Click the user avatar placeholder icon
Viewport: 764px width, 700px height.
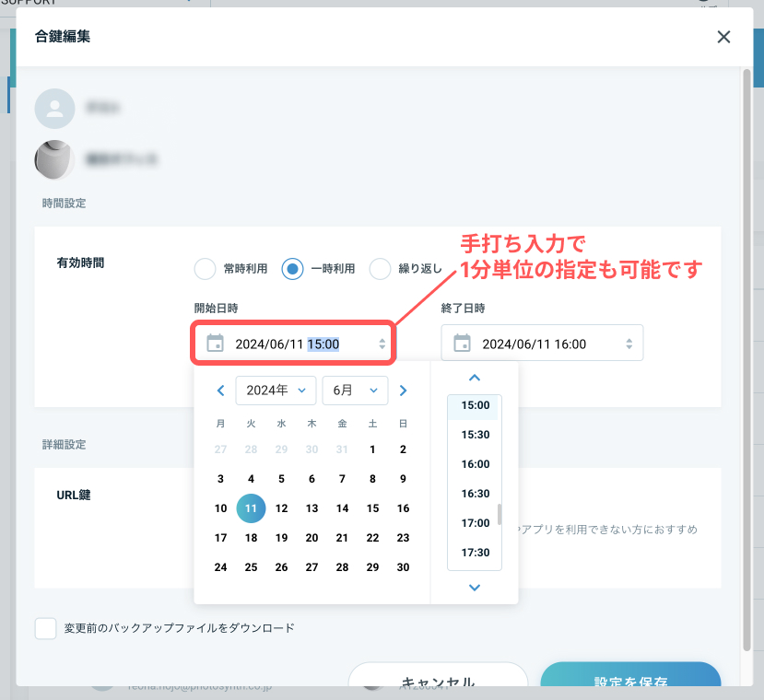pos(54,108)
